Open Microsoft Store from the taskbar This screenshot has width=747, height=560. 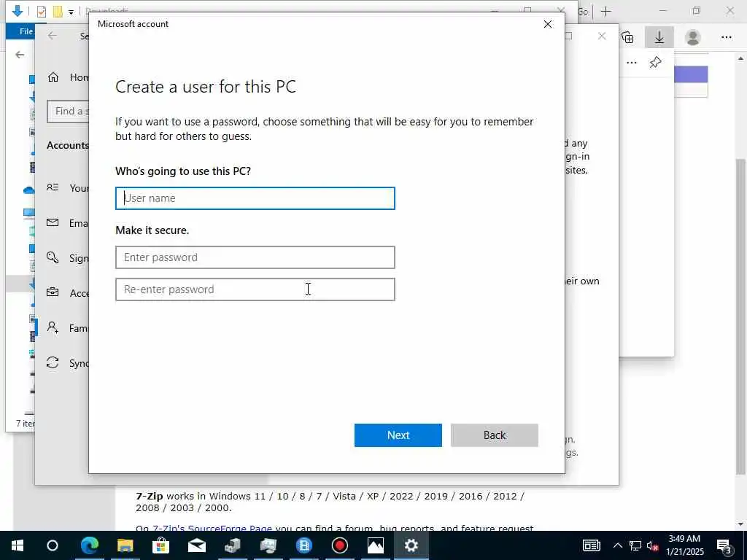160,545
